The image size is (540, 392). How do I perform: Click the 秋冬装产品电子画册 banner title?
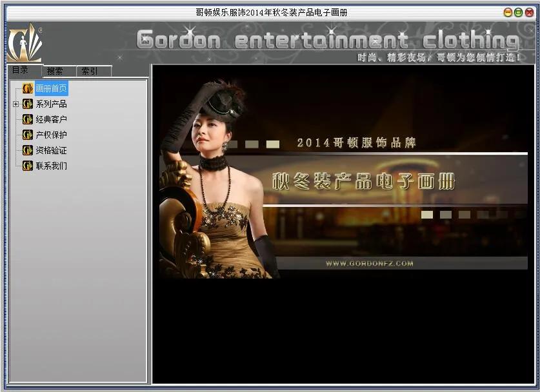[x=364, y=181]
